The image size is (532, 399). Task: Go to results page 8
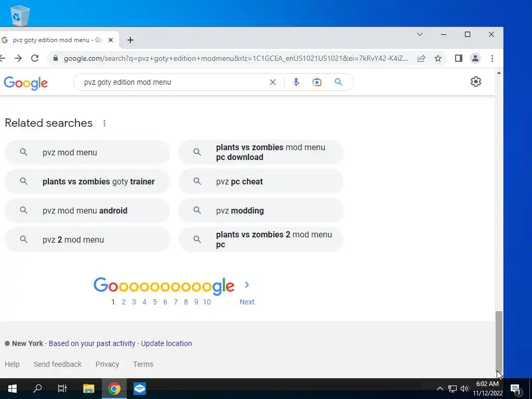click(x=186, y=302)
